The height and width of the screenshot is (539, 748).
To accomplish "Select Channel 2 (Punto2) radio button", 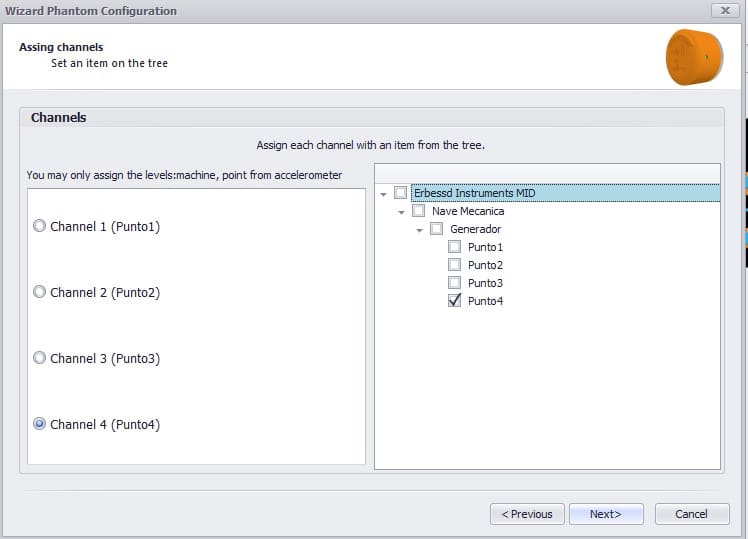I will (x=40, y=291).
